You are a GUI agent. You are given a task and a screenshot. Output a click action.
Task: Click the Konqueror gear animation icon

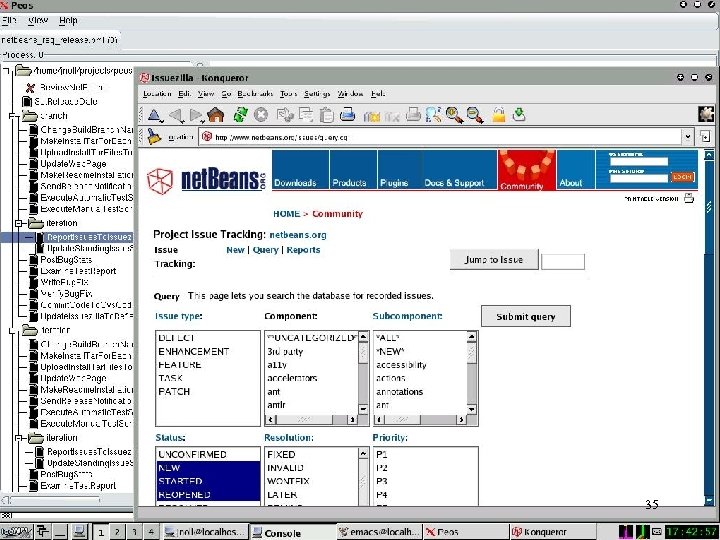coord(706,114)
